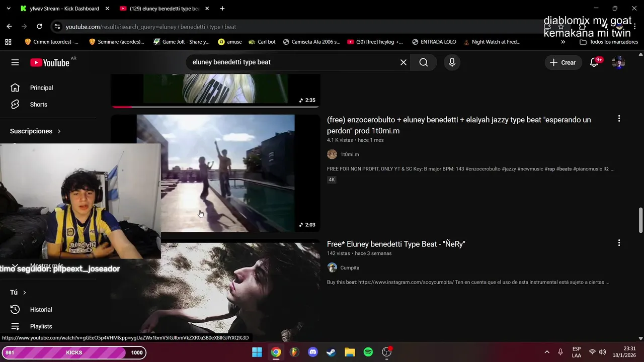
Task: Open the "esperando un perdon" video title
Action: coord(459,125)
